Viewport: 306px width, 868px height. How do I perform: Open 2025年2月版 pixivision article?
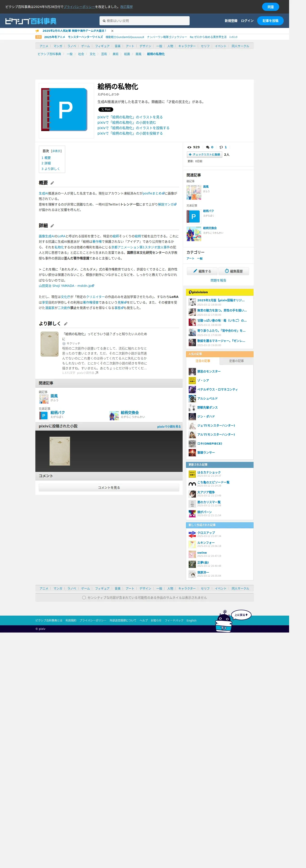coord(221,300)
